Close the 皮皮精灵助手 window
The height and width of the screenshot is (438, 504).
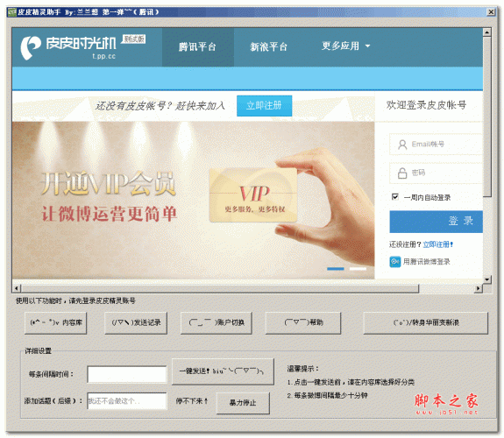tap(491, 12)
